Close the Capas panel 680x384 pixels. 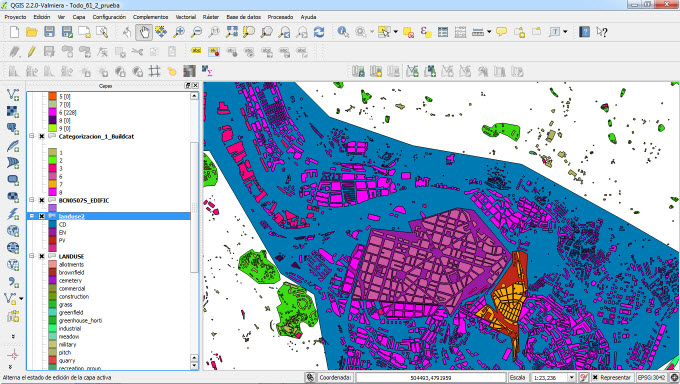pos(195,85)
